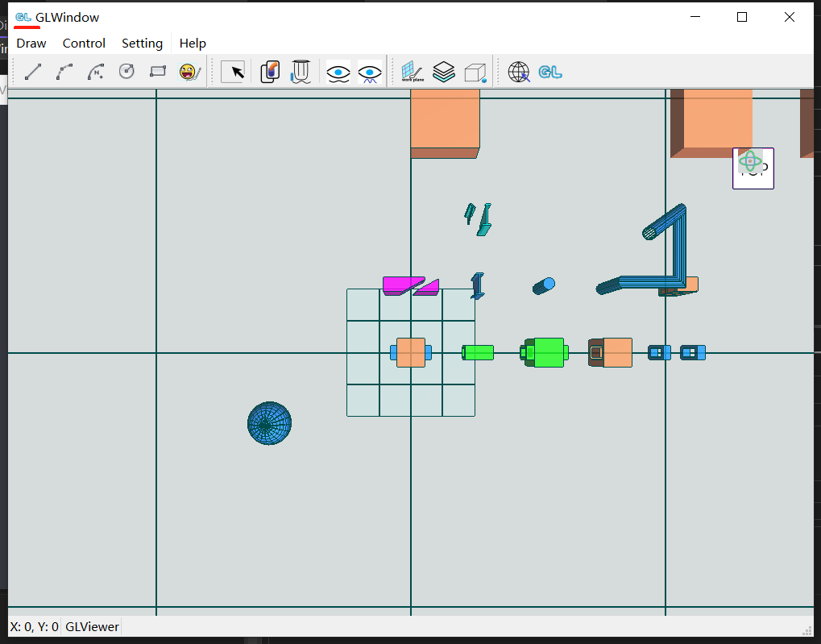Viewport: 821px width, 644px height.
Task: Click the smiley face sketch icon
Action: tap(189, 72)
